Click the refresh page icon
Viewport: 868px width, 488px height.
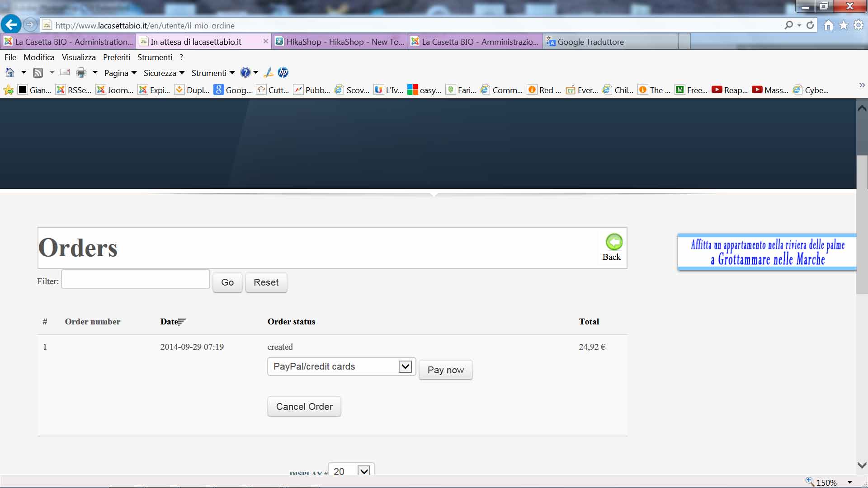pos(810,25)
